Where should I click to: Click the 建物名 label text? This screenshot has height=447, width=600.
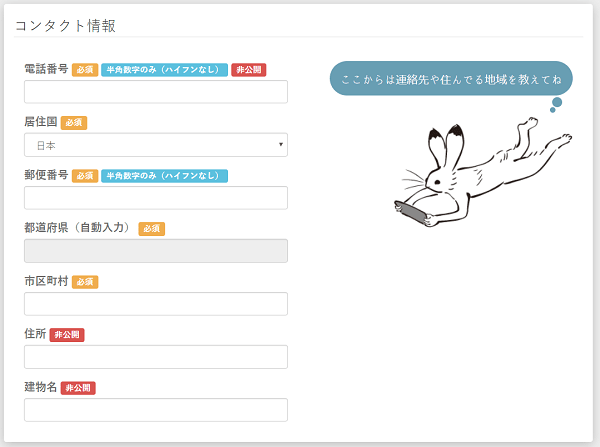pos(41,387)
